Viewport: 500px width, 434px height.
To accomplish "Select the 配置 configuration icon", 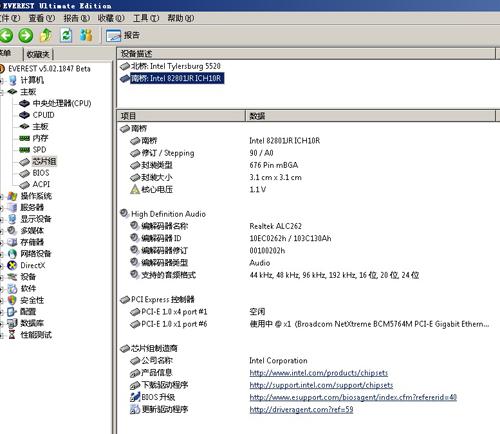I will (x=13, y=312).
